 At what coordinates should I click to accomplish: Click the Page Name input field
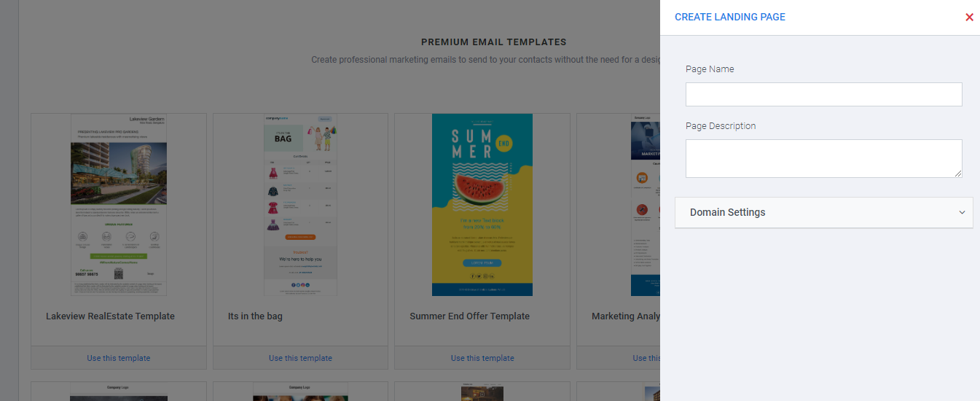pyautogui.click(x=823, y=94)
